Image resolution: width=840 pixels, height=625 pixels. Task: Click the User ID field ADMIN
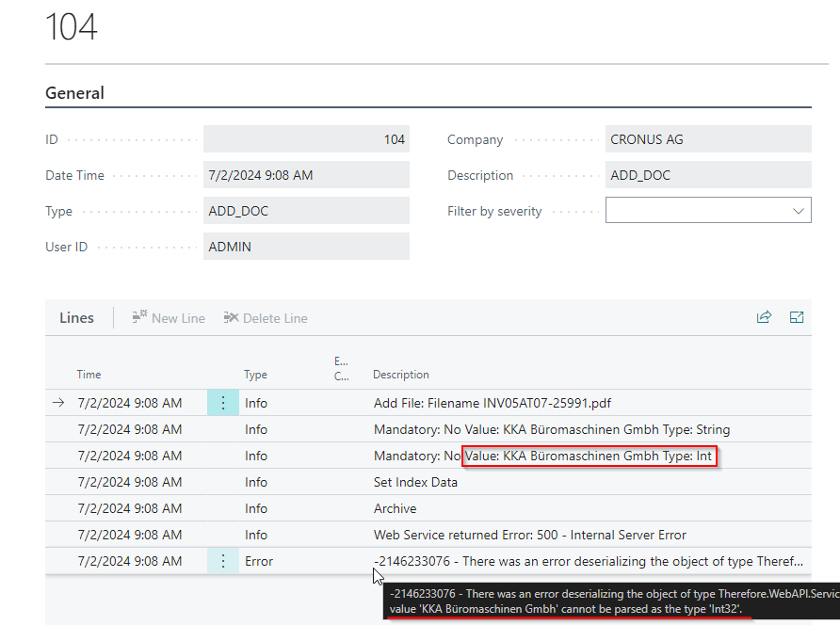click(306, 247)
